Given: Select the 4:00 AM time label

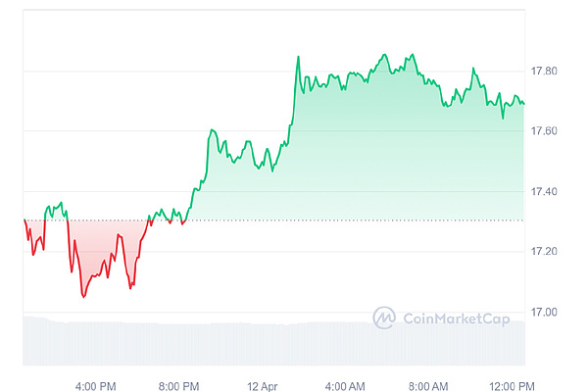Looking at the screenshot, I should point(346,384).
